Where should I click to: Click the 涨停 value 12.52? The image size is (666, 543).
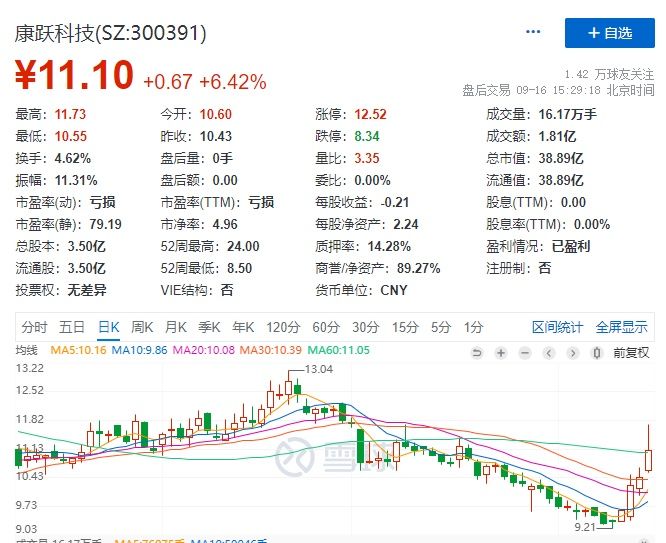[x=371, y=114]
